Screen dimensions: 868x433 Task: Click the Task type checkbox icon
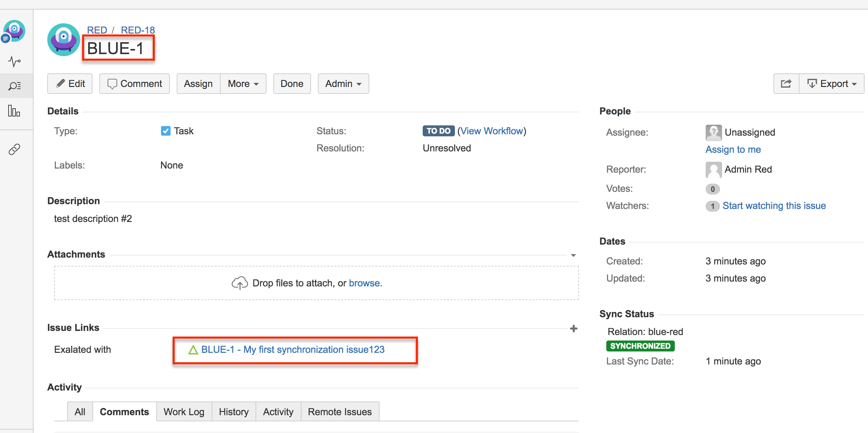point(165,131)
